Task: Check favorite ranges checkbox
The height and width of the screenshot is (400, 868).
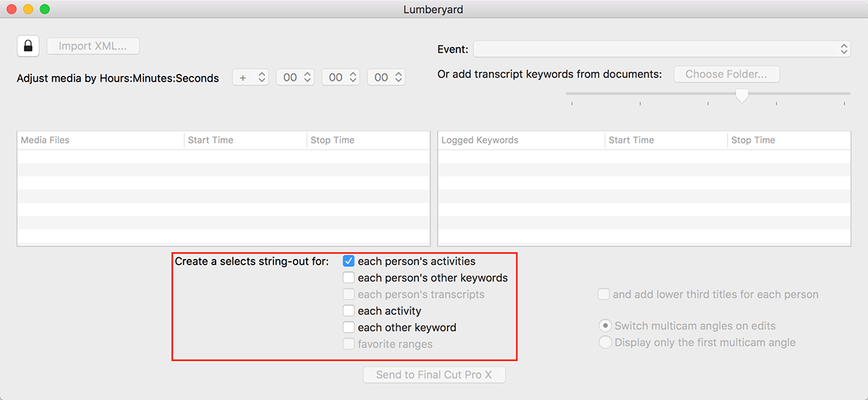Action: 349,344
